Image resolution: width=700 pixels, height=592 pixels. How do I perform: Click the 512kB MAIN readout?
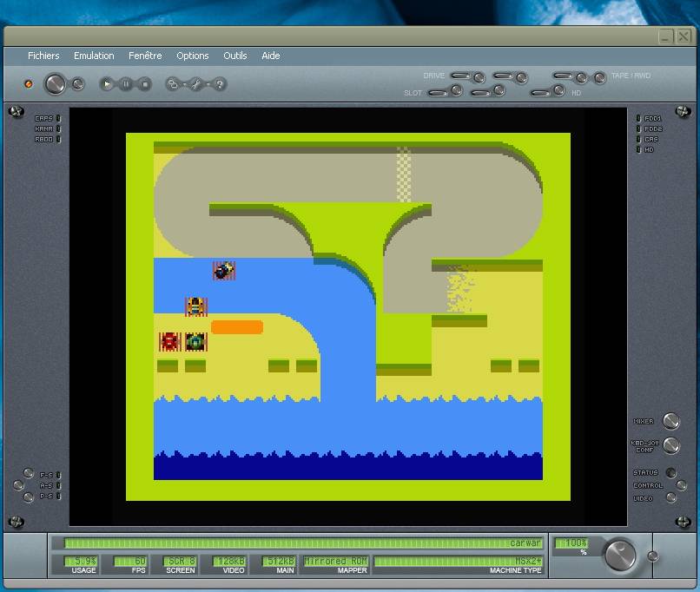pyautogui.click(x=278, y=561)
